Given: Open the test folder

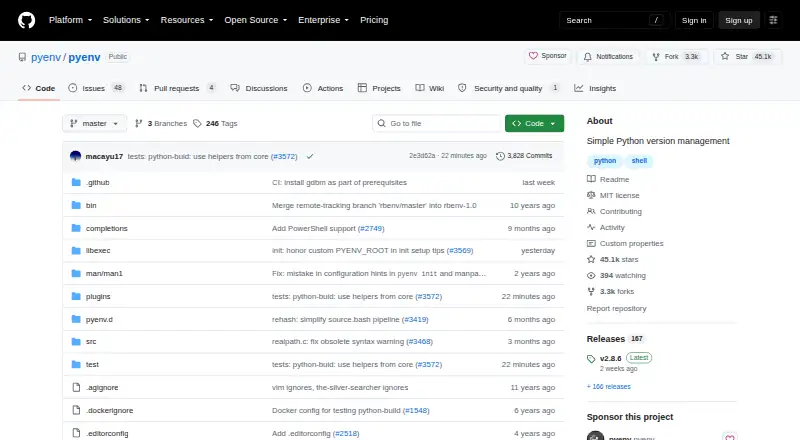Looking at the screenshot, I should [x=92, y=364].
